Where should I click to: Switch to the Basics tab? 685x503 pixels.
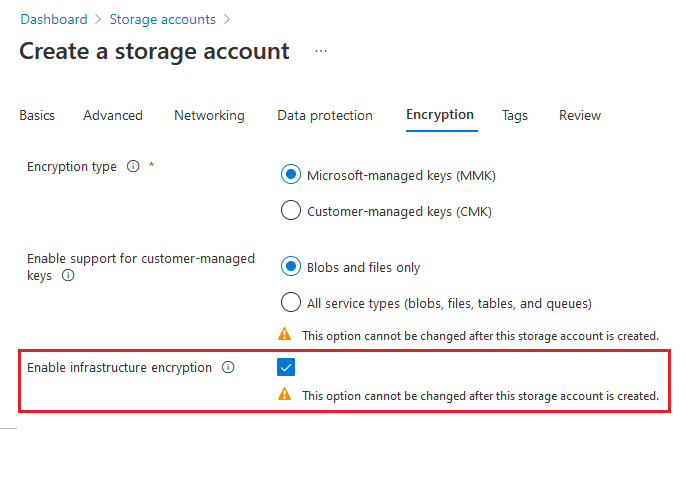coord(37,116)
